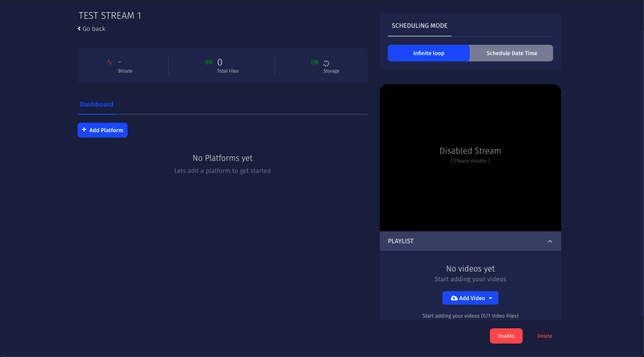
Task: Click the back chevron arrow icon
Action: click(x=79, y=29)
